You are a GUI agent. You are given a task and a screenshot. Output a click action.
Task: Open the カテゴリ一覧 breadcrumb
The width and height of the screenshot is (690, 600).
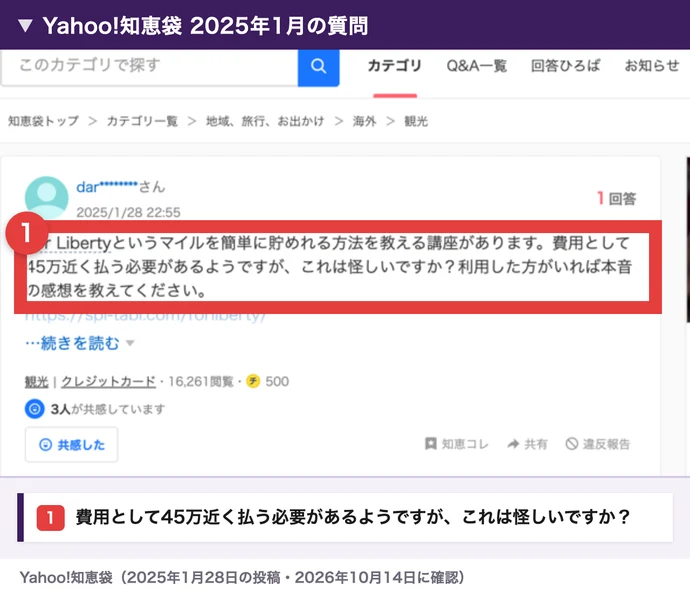(142, 121)
